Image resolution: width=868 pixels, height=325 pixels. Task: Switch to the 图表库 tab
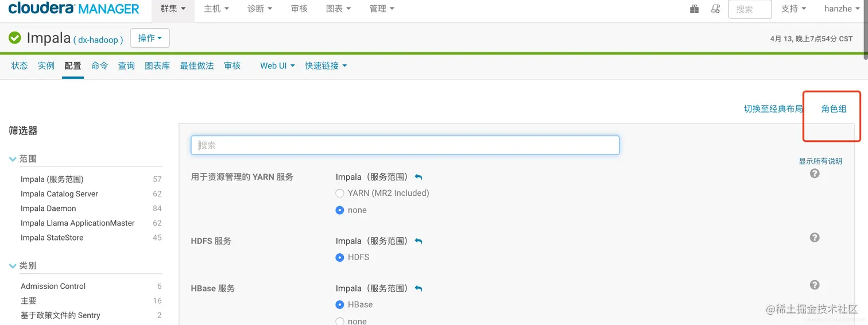pos(157,66)
